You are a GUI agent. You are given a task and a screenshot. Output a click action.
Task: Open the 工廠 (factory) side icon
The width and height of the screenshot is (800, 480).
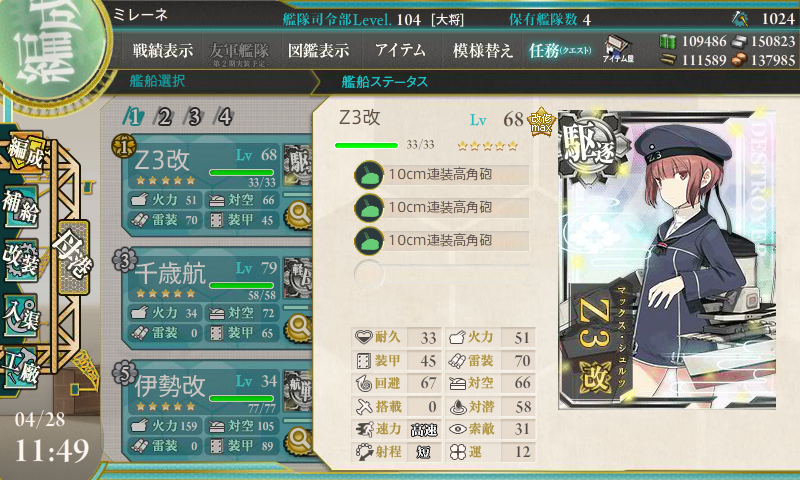21,369
